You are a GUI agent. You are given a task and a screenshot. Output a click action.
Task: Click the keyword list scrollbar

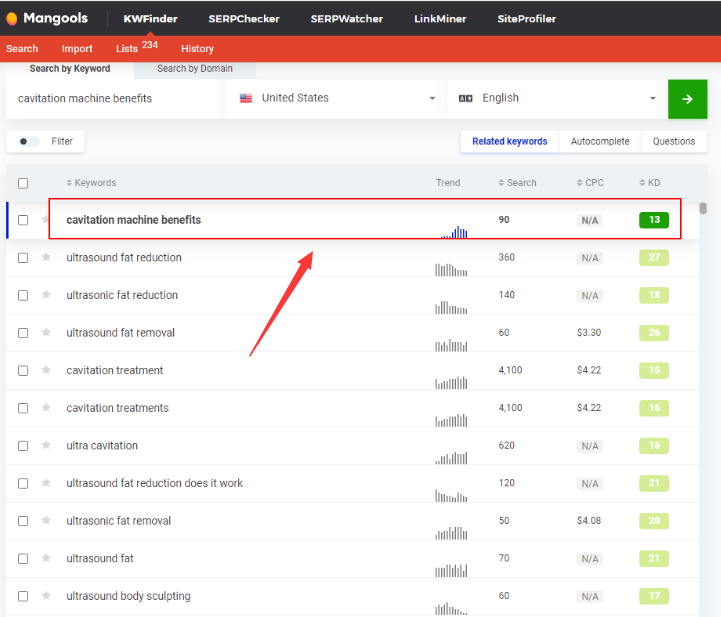[703, 208]
